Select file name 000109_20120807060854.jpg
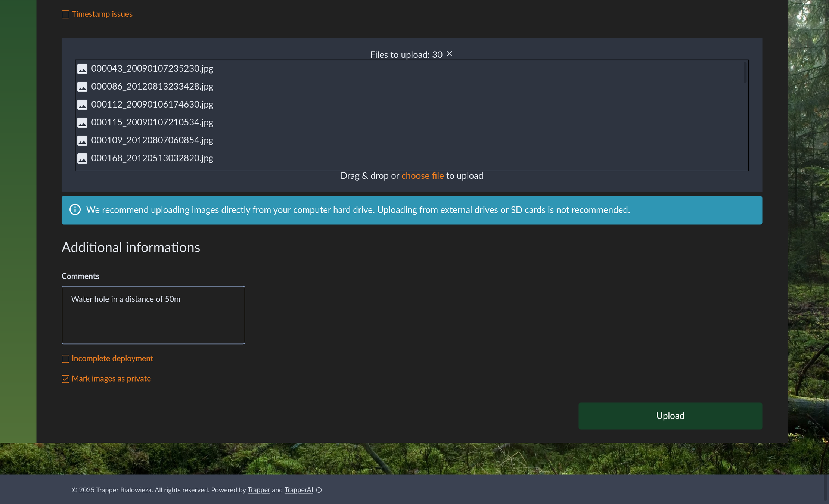 pos(152,140)
